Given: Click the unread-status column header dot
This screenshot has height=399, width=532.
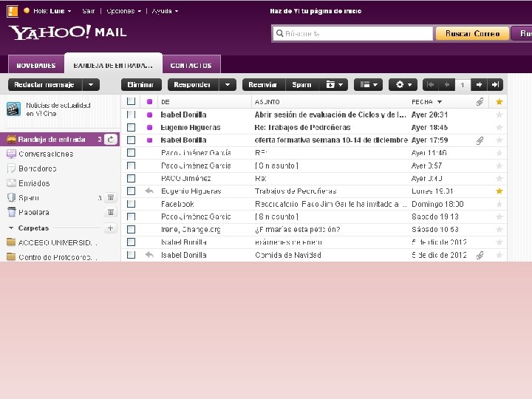Looking at the screenshot, I should 149,102.
